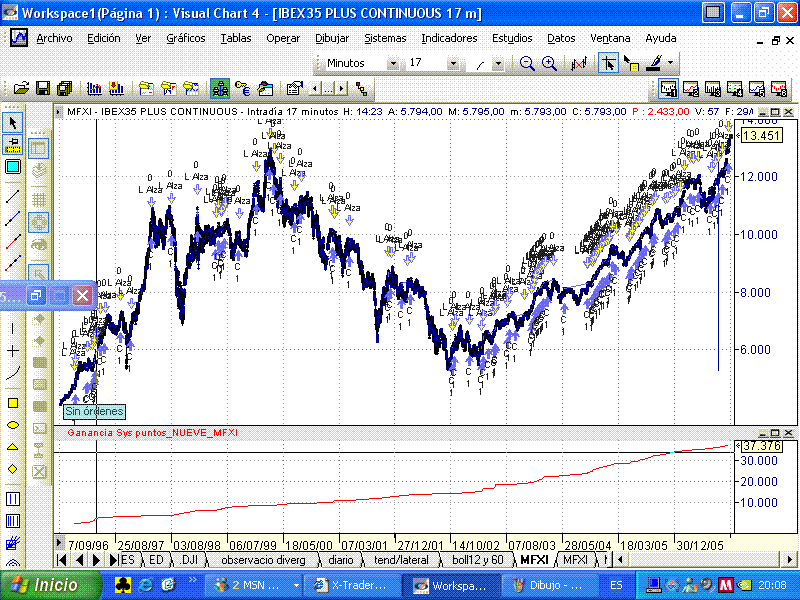Toggle the first window layout button
This screenshot has width=800, height=600.
point(668,88)
